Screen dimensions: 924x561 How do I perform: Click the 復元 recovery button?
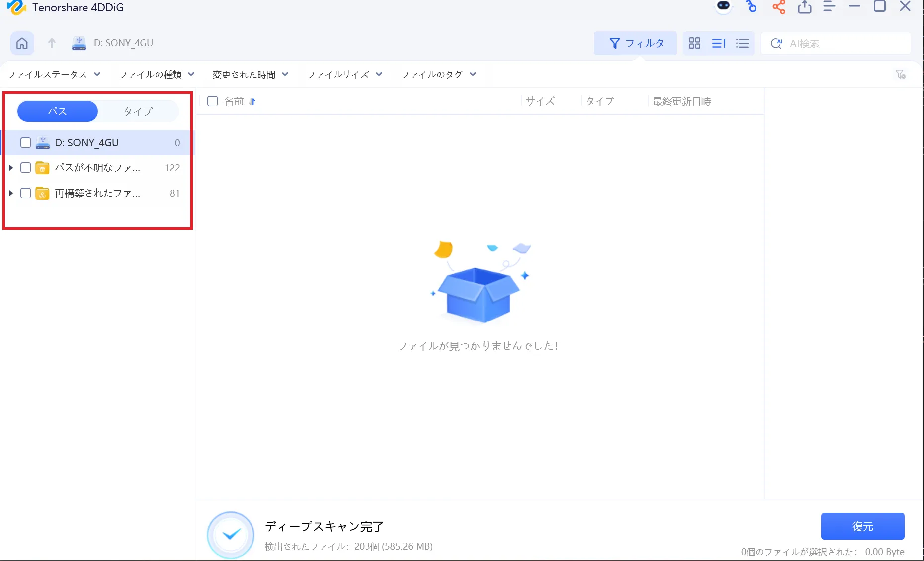863,526
